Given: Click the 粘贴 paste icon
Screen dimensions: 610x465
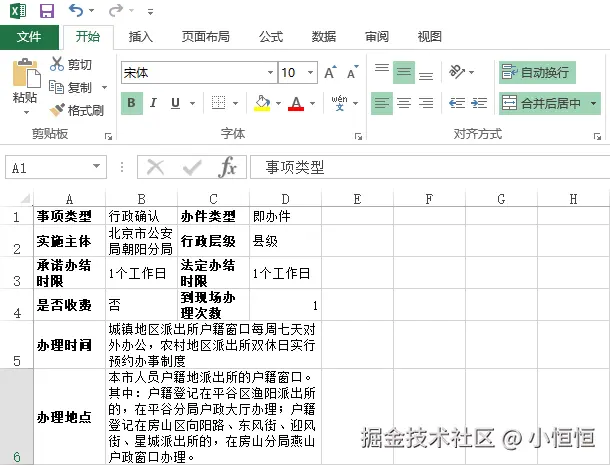Looking at the screenshot, I should tap(26, 73).
